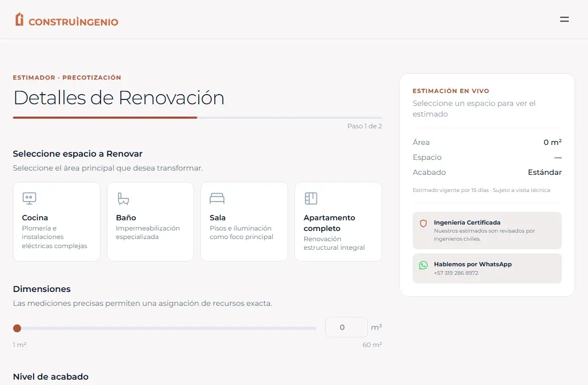This screenshot has width=588, height=385.
Task: Click 'Seleccione el área principal que desea transformar' text
Action: coord(107,168)
